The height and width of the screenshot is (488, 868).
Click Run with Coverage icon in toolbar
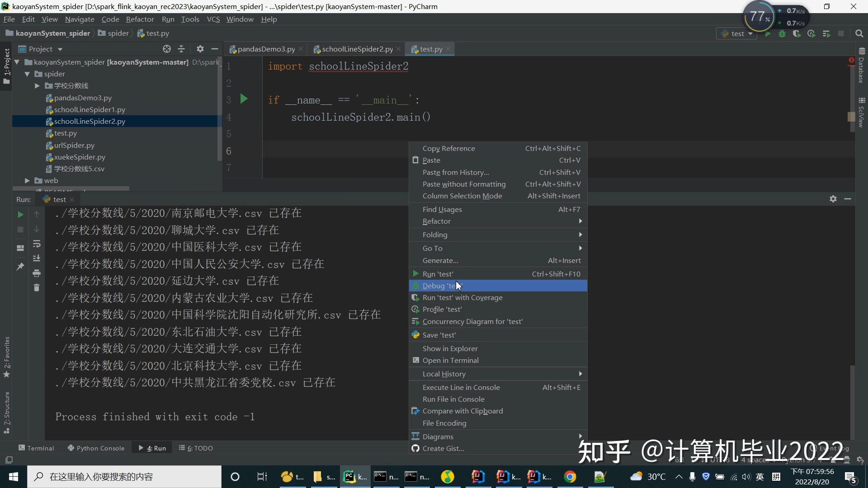797,34
